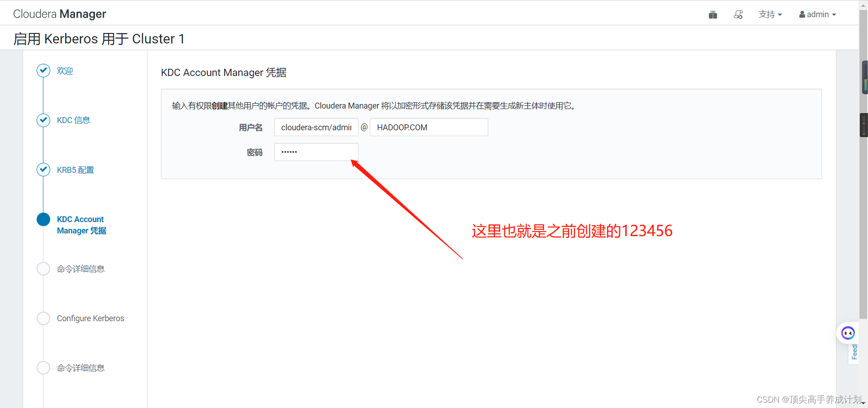868x408 pixels.
Task: Focus the HADOOP.COM realm input field
Action: point(429,127)
